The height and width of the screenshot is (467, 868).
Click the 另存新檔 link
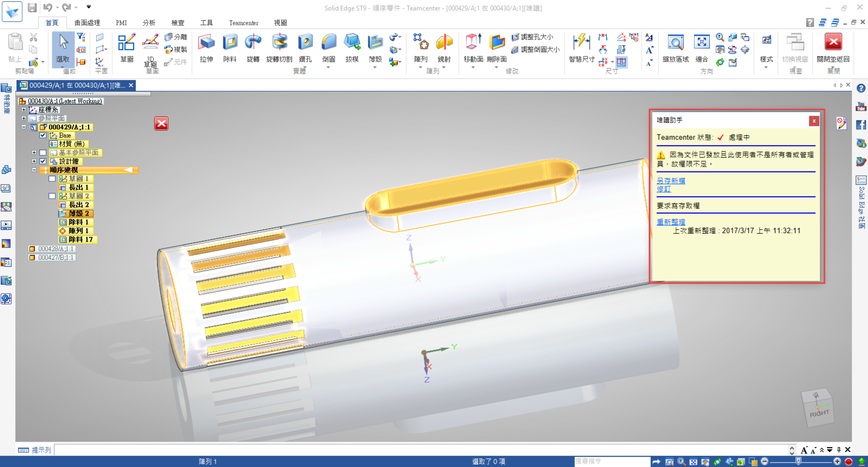tap(671, 181)
